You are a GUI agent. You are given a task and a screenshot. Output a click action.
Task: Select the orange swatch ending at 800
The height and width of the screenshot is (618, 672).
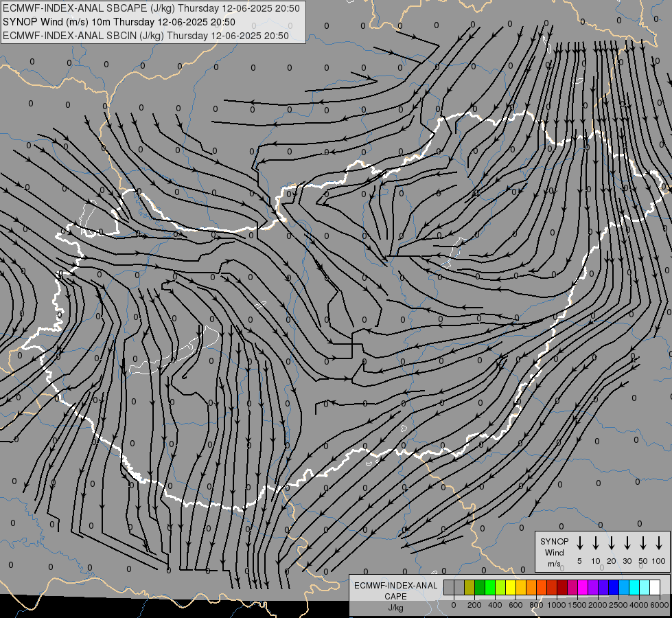(531, 587)
